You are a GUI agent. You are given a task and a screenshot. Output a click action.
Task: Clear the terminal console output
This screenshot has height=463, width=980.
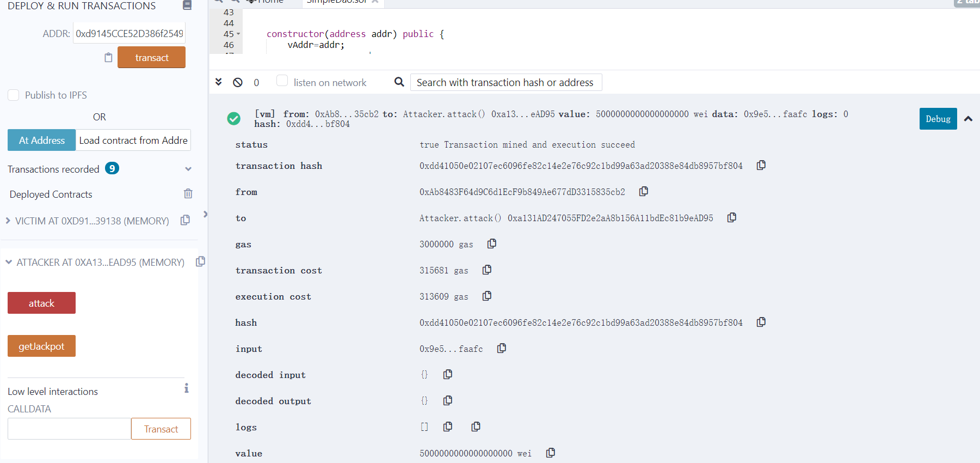(238, 82)
